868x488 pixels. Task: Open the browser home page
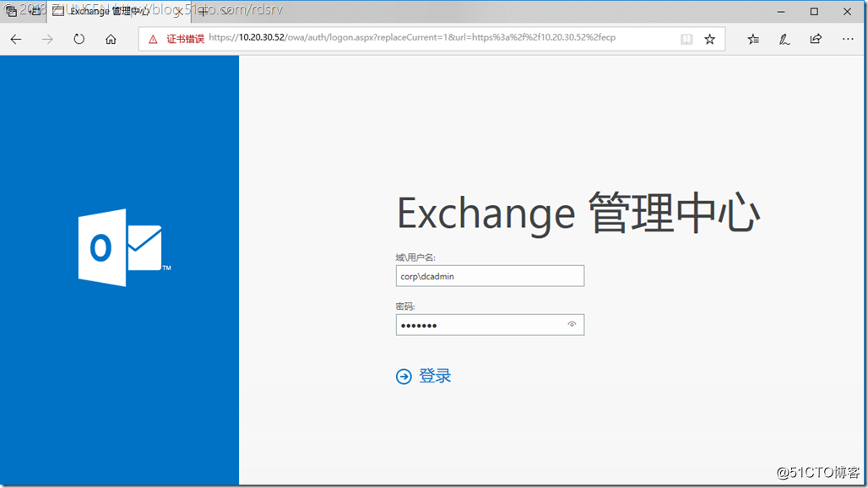tap(111, 40)
